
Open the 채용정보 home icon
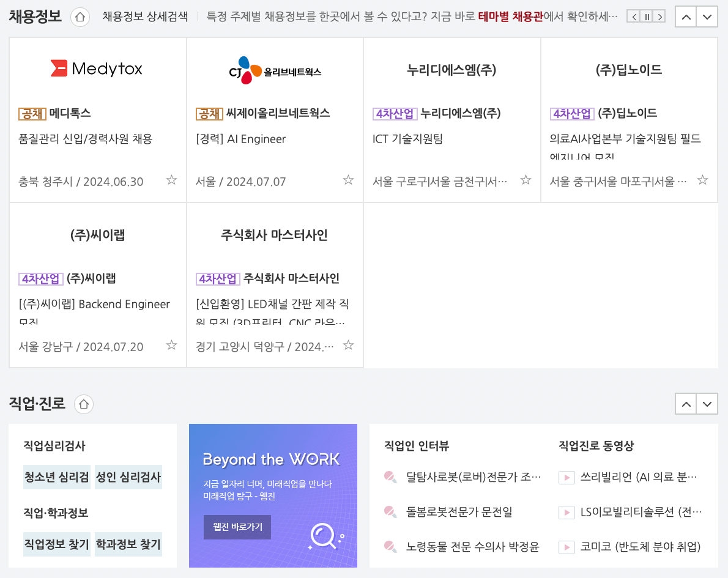click(80, 17)
